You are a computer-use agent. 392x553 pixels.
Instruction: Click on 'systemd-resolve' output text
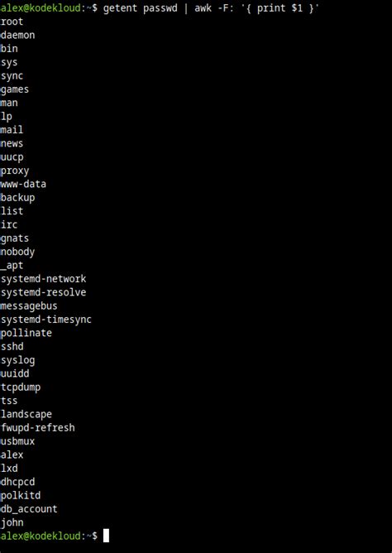tap(43, 292)
